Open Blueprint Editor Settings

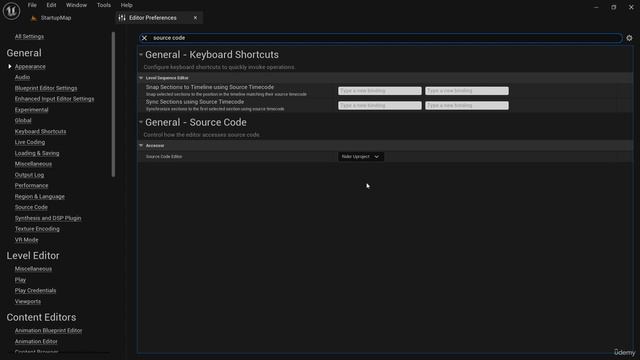click(46, 88)
